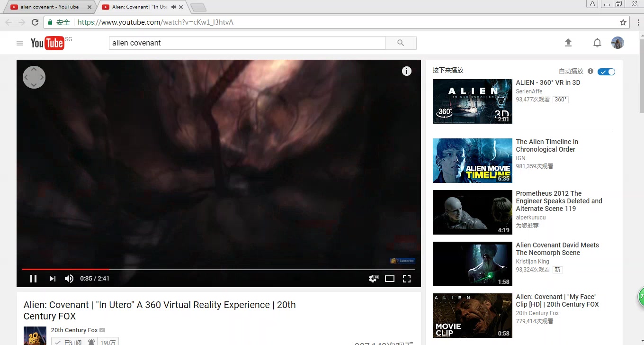
Task: Click the 360 pan navigation control
Action: 34,77
